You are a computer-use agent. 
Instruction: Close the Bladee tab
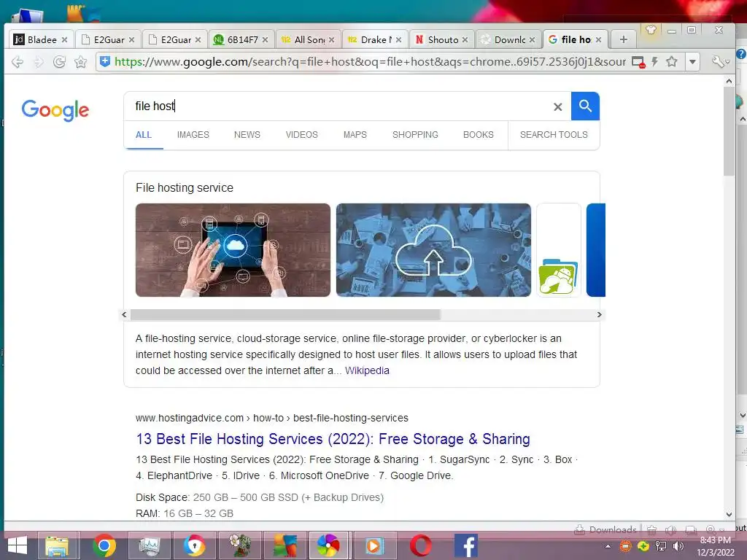[64, 40]
